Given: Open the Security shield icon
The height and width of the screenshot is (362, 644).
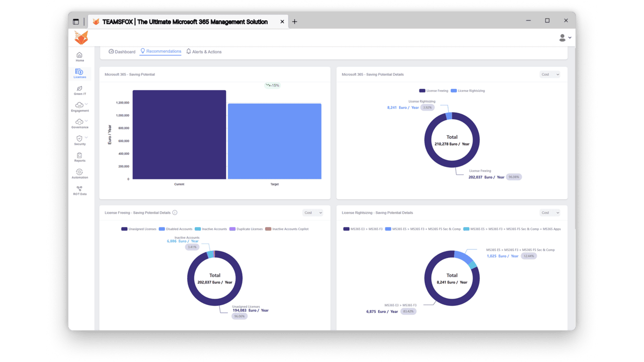Looking at the screenshot, I should point(79,138).
